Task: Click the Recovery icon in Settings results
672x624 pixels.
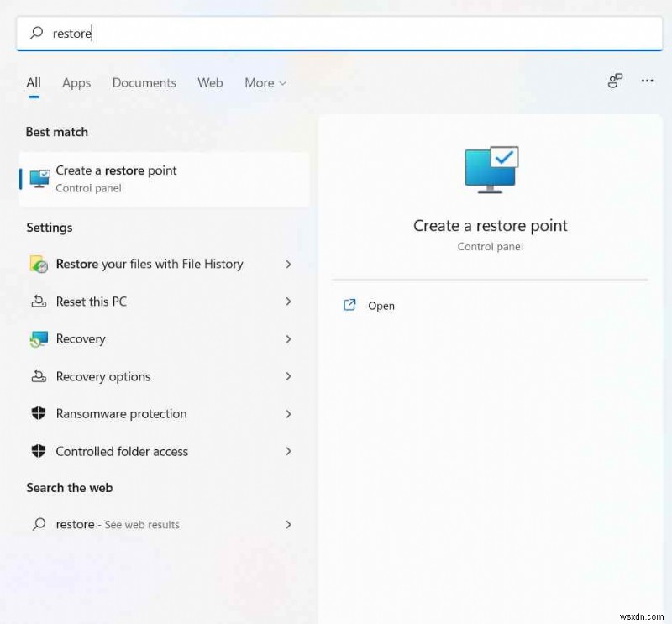Action: (39, 339)
